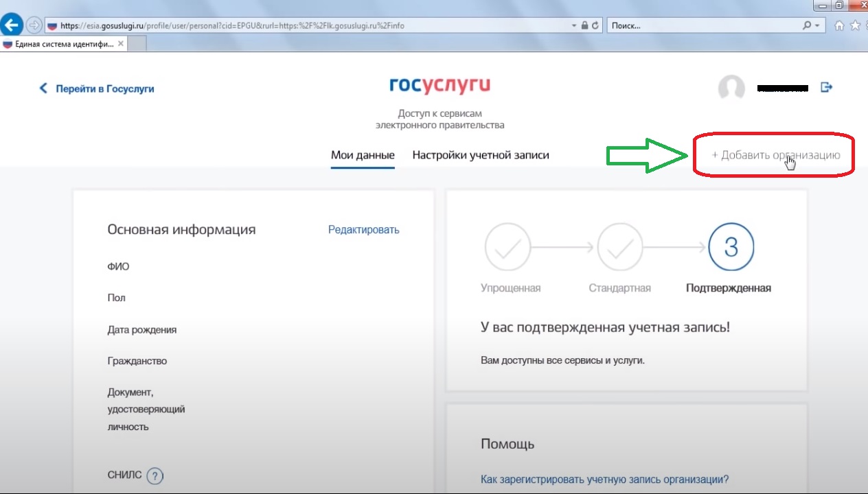Open a new blank browser tab
868x494 pixels.
(x=137, y=44)
